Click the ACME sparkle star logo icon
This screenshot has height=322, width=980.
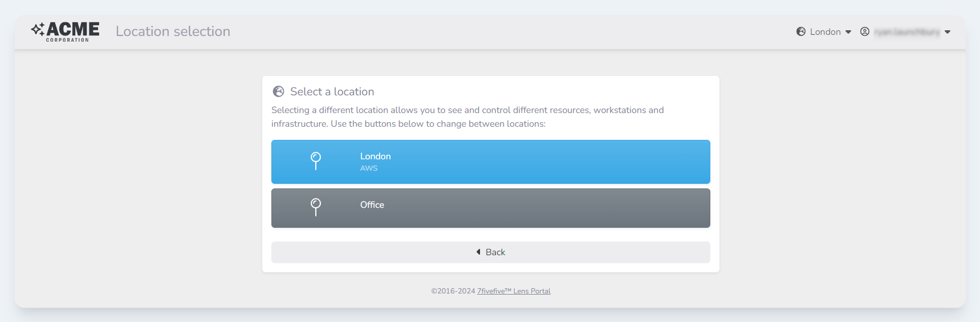point(38,29)
